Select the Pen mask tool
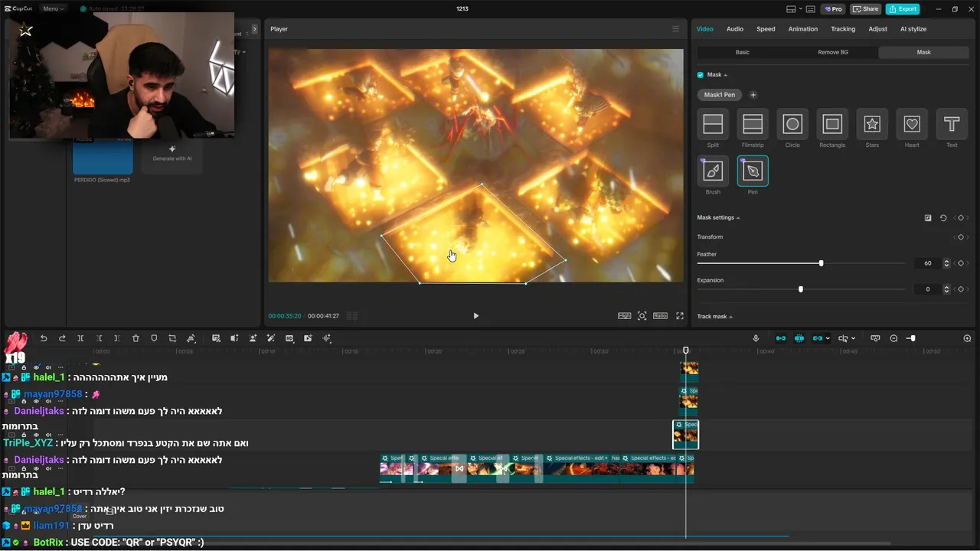The width and height of the screenshot is (980, 551). point(753,171)
